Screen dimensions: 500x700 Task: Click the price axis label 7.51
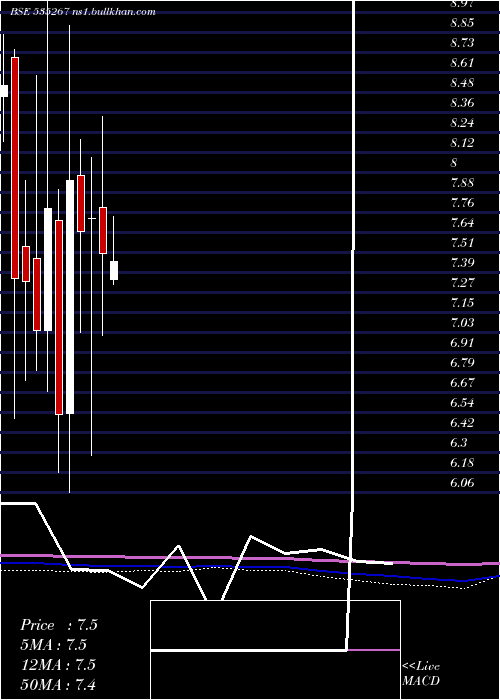pos(462,243)
